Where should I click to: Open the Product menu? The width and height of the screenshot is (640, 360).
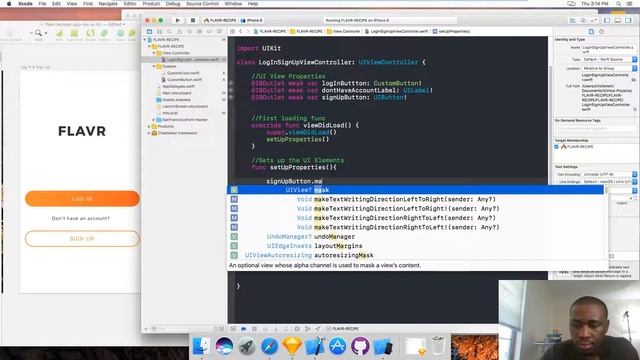coord(151,4)
